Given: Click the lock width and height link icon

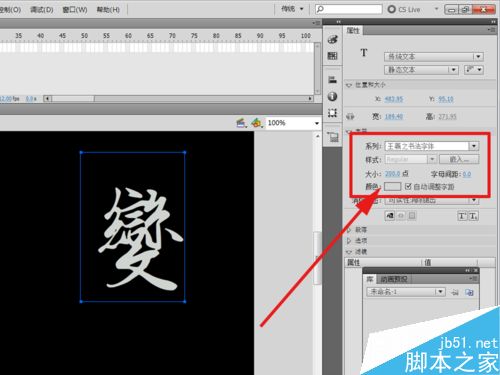Looking at the screenshot, I should (x=350, y=116).
